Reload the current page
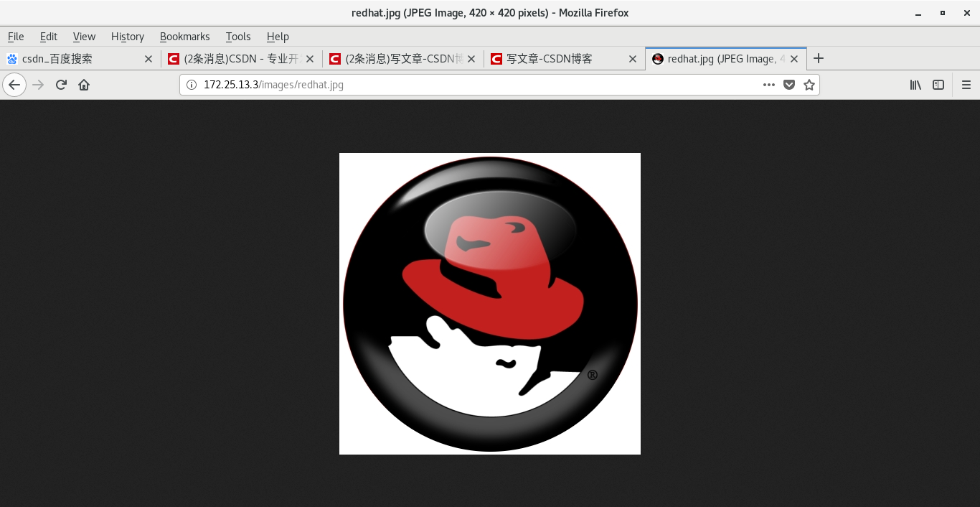The image size is (980, 507). [x=61, y=85]
